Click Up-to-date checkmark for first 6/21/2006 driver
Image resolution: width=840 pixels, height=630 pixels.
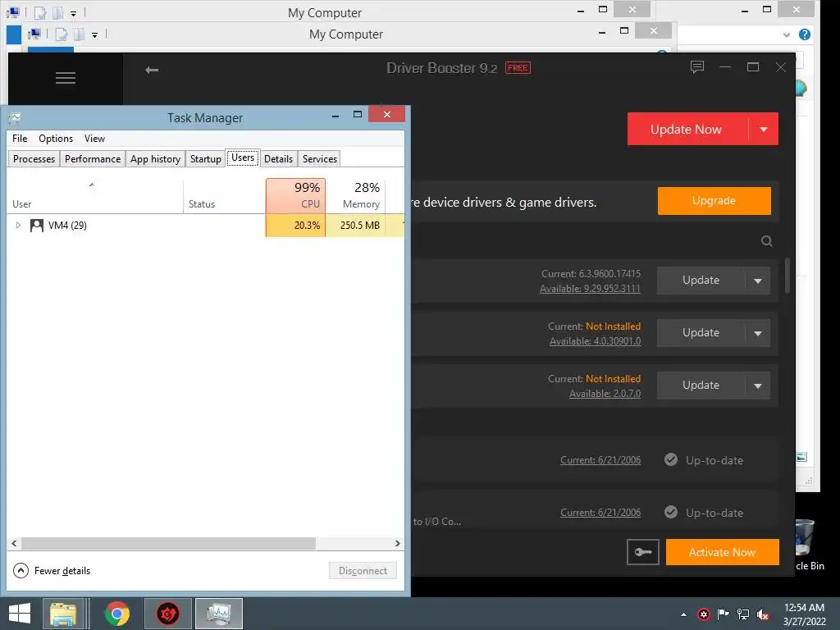[x=671, y=459]
